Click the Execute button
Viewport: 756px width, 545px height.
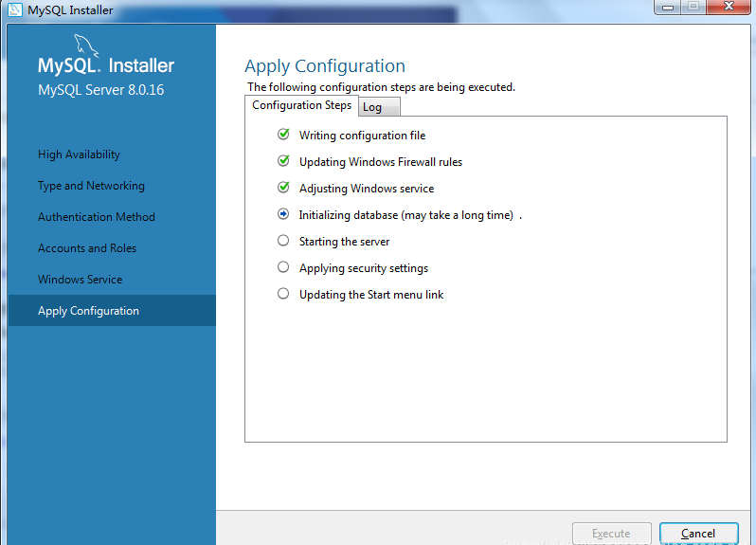click(x=612, y=534)
